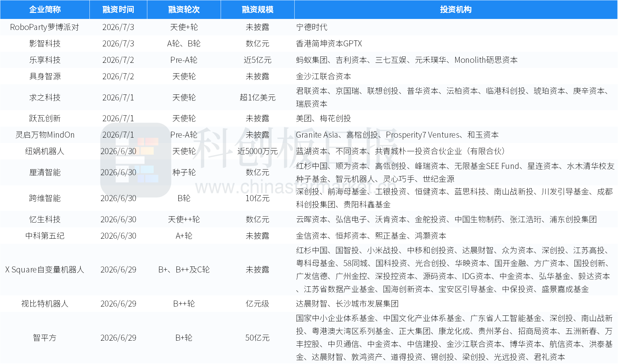Select the 影智科技 company cell
The image size is (618, 364).
tap(45, 44)
